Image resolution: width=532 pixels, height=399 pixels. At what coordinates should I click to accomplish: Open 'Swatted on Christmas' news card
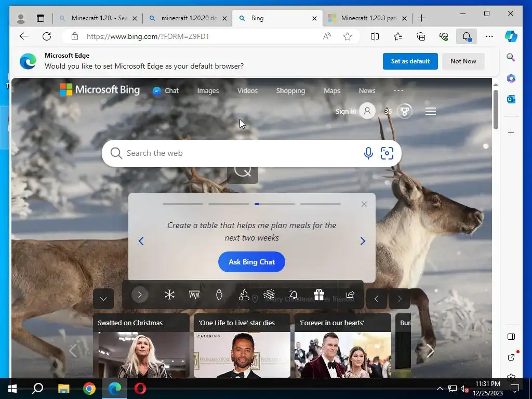[x=141, y=345]
